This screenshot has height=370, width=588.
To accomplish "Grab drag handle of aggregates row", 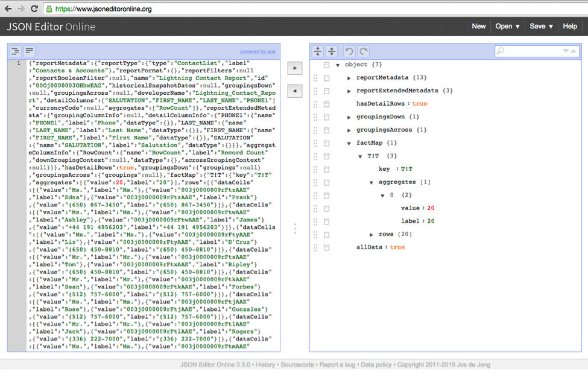I will click(315, 182).
